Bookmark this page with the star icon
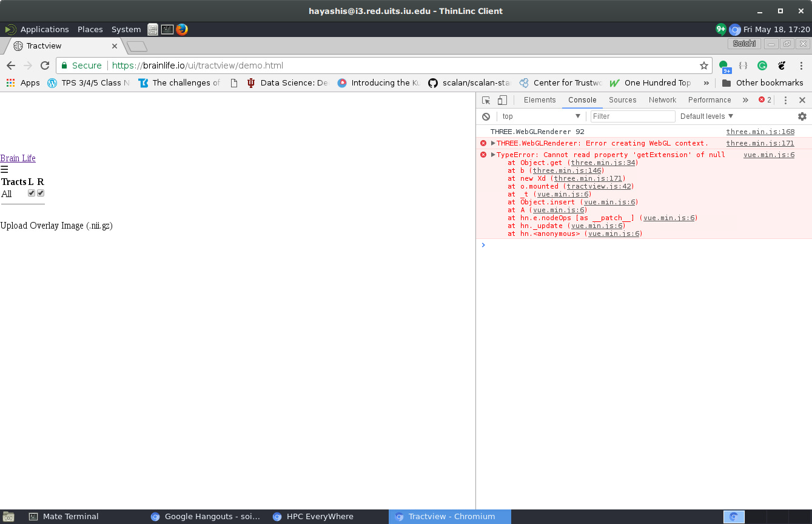812x524 pixels. [704, 65]
